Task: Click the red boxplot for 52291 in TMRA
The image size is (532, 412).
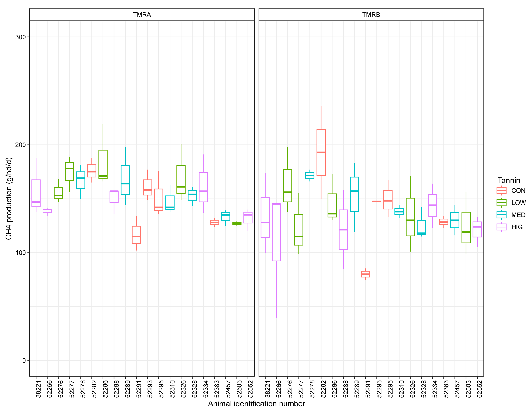Action: tap(136, 235)
